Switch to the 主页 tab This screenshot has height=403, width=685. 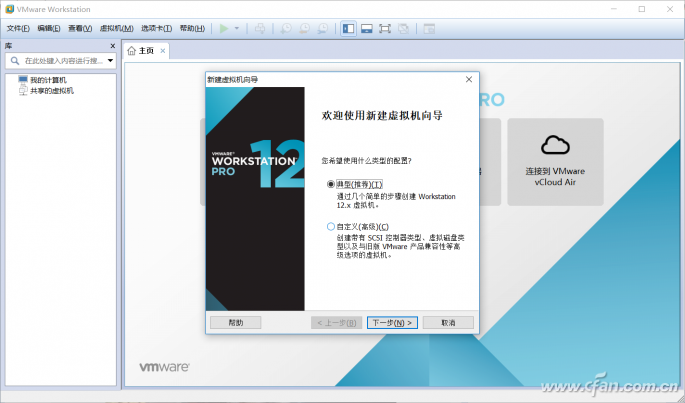pos(146,51)
